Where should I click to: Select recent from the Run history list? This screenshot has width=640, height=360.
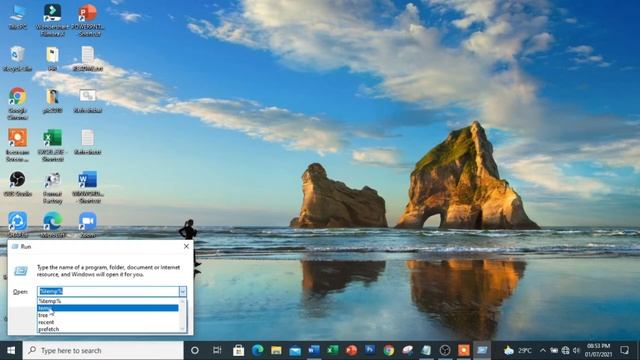tap(108, 322)
